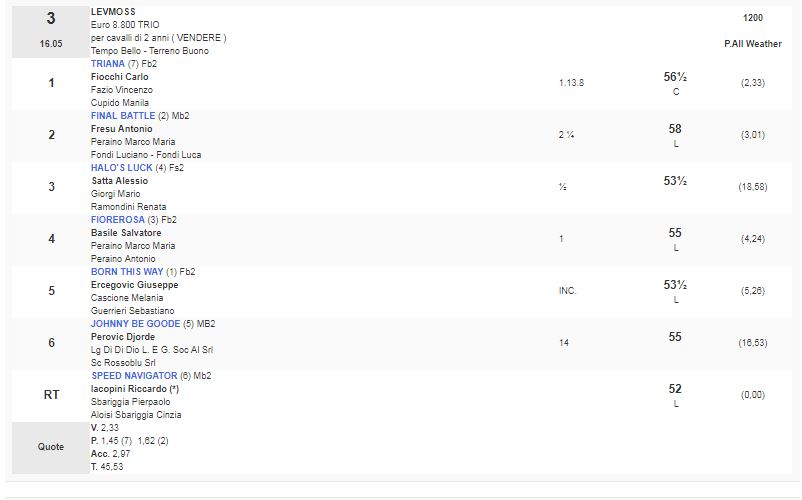
Task: Click the P.All Weather track label
Action: pos(753,44)
